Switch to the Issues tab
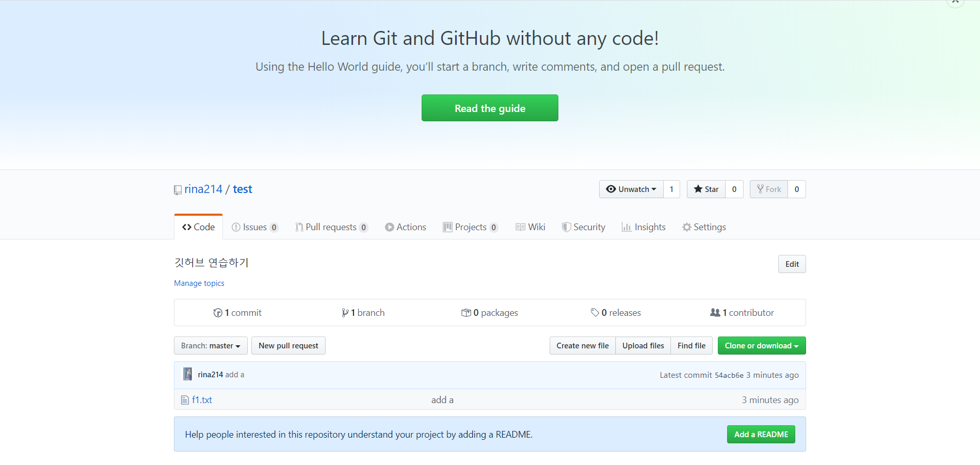The height and width of the screenshot is (465, 980). pyautogui.click(x=255, y=227)
